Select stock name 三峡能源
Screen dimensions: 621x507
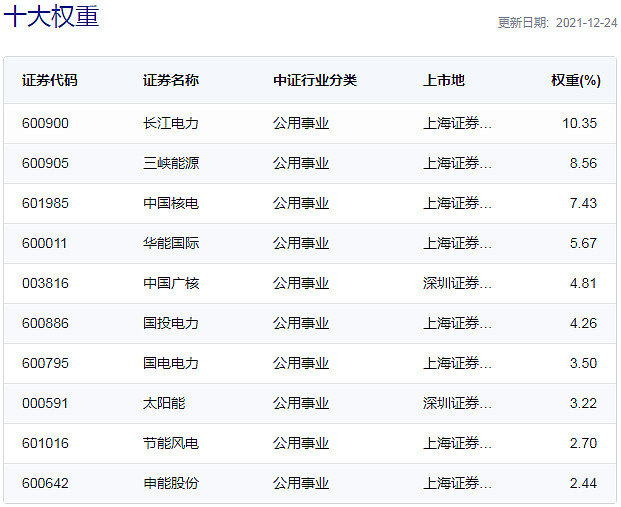click(x=171, y=163)
